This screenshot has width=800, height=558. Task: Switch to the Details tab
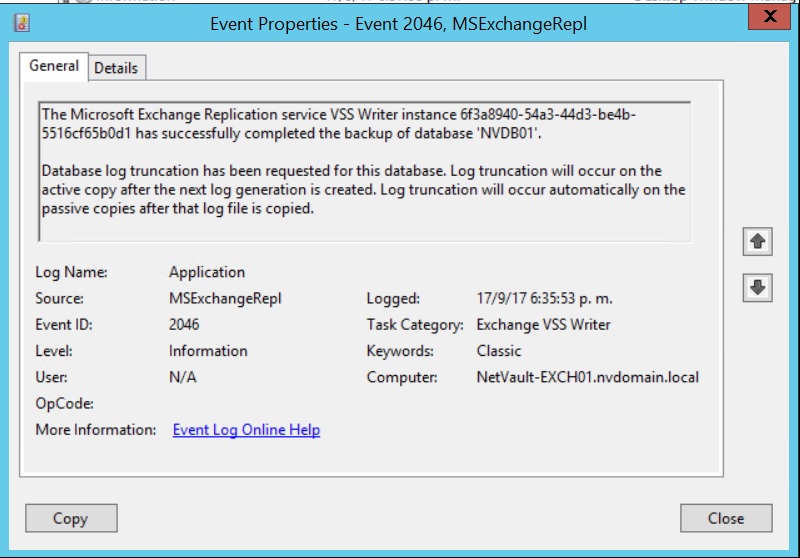click(116, 68)
